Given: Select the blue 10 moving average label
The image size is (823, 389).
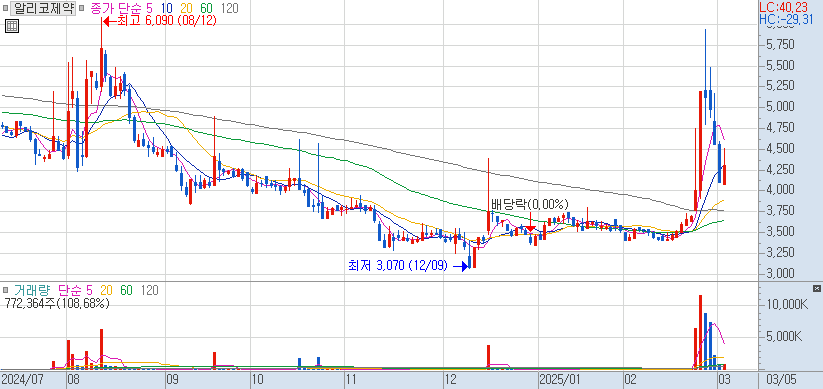Looking at the screenshot, I should click(x=168, y=8).
